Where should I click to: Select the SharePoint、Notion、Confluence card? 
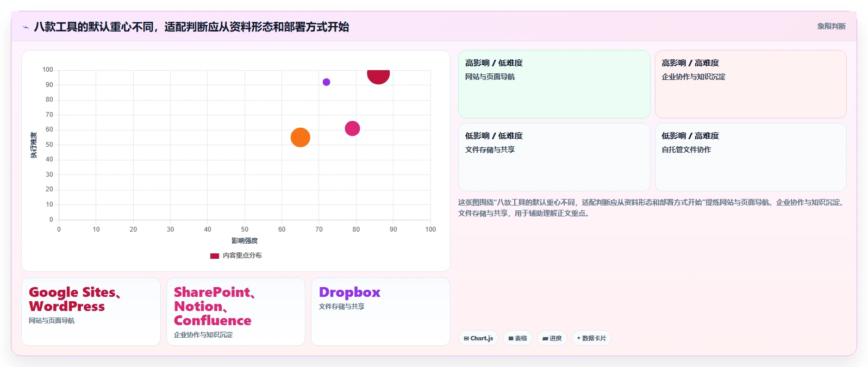pyautogui.click(x=236, y=312)
